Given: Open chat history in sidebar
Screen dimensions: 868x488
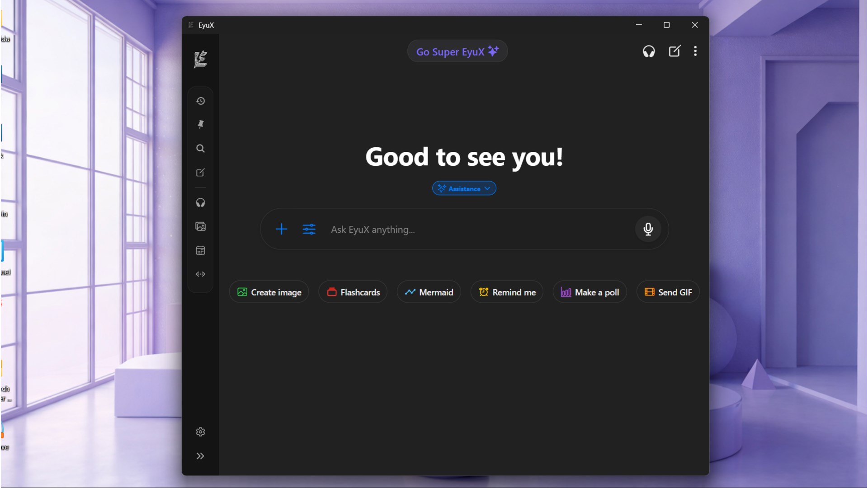Looking at the screenshot, I should (200, 101).
